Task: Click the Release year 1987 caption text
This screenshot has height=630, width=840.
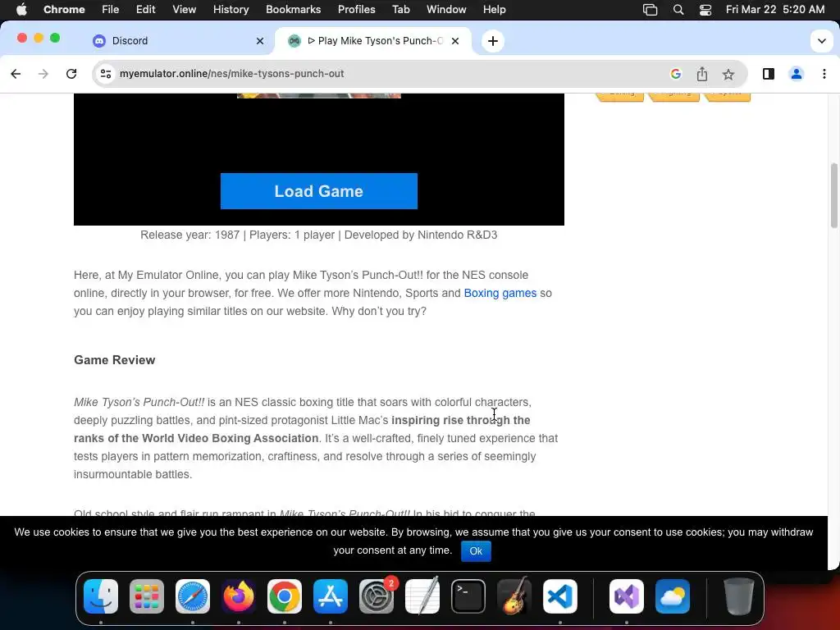Action: pos(319,235)
